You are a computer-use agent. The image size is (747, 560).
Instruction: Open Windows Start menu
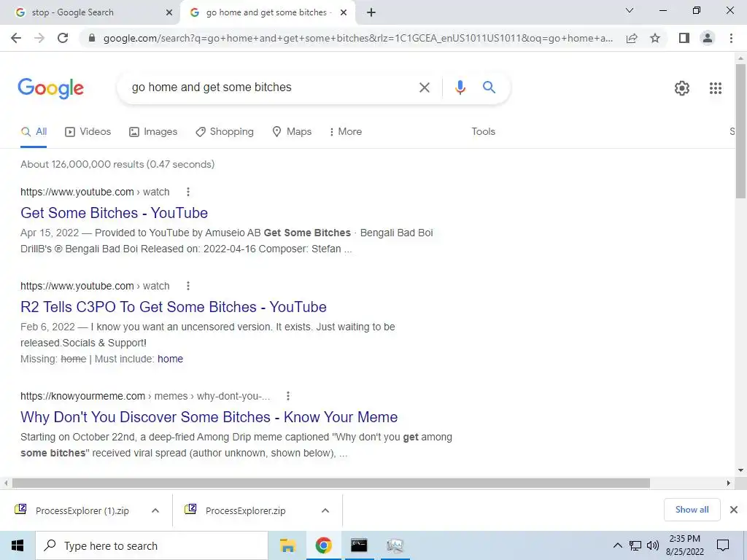coord(18,545)
